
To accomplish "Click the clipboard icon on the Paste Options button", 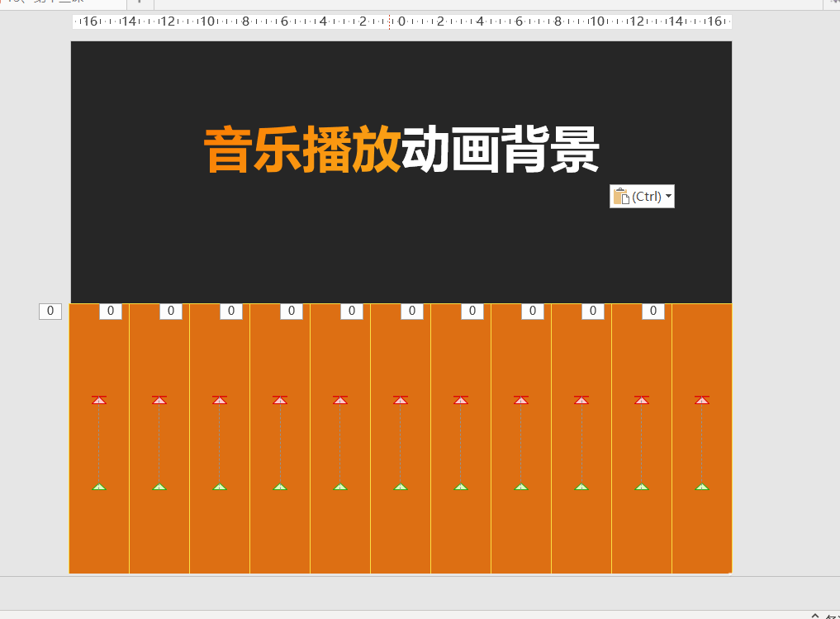I will (x=620, y=196).
